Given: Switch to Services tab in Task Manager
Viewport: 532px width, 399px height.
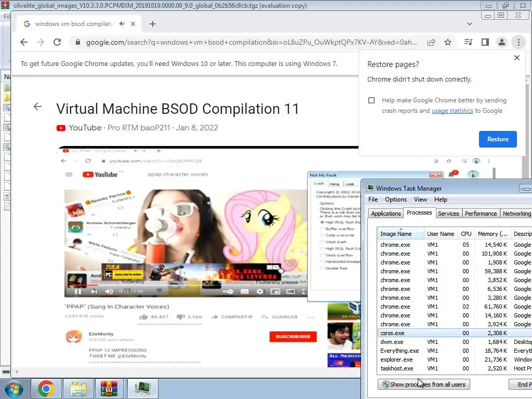Looking at the screenshot, I should [x=448, y=214].
